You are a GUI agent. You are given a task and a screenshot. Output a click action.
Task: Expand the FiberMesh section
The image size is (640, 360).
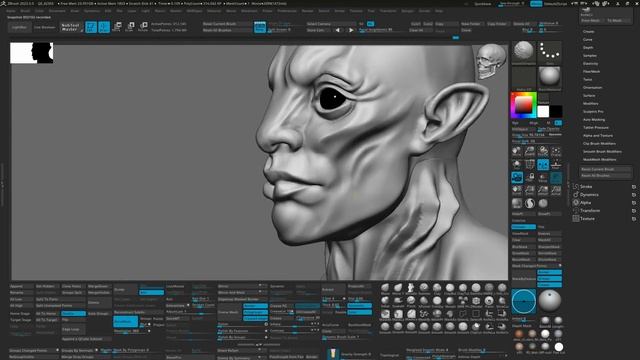591,71
